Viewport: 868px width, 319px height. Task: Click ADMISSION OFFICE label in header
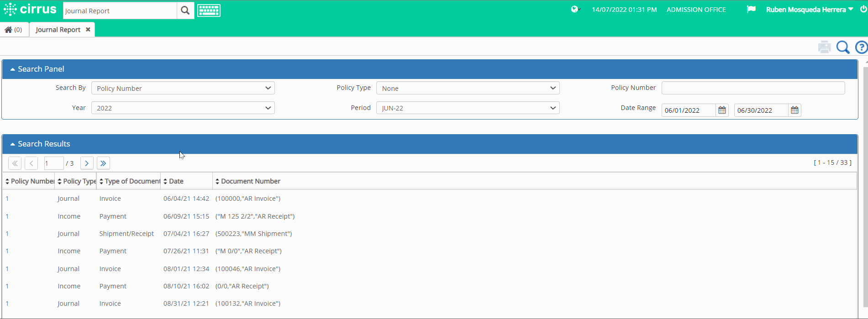pos(696,10)
